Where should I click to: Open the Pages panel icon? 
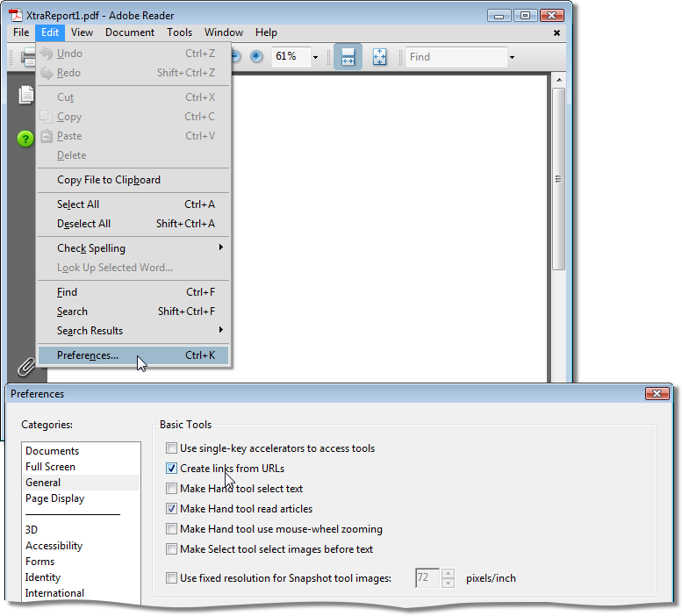click(x=26, y=95)
